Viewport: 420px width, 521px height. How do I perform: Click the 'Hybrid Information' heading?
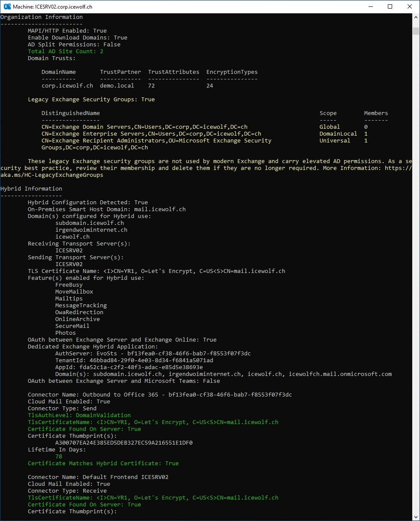click(31, 189)
